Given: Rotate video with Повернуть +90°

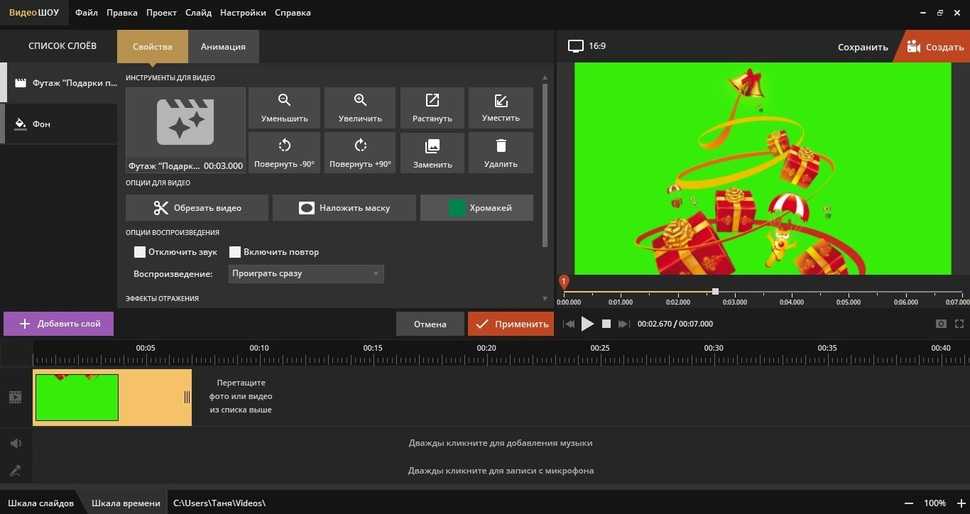Looking at the screenshot, I should 360,153.
